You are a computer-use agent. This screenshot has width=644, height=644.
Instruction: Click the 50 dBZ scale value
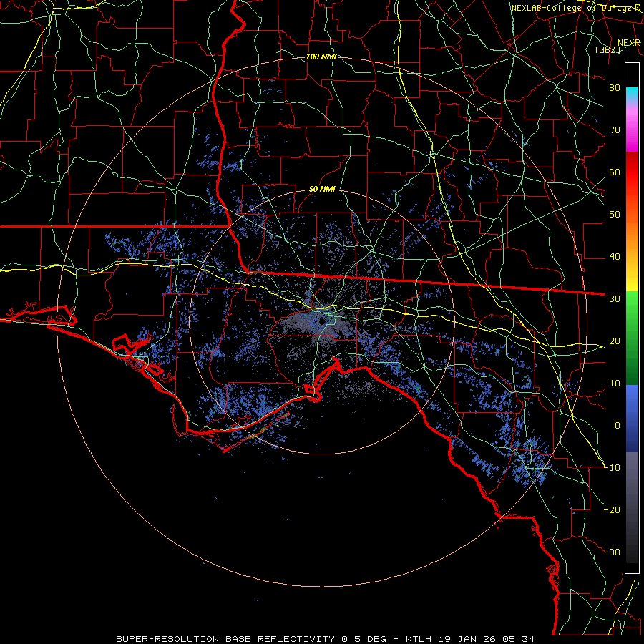pyautogui.click(x=615, y=215)
